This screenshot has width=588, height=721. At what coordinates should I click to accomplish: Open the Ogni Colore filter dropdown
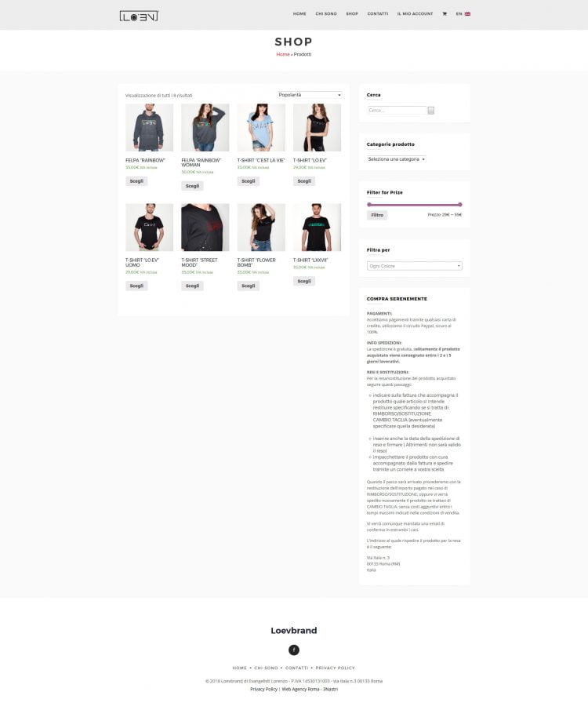pyautogui.click(x=415, y=266)
